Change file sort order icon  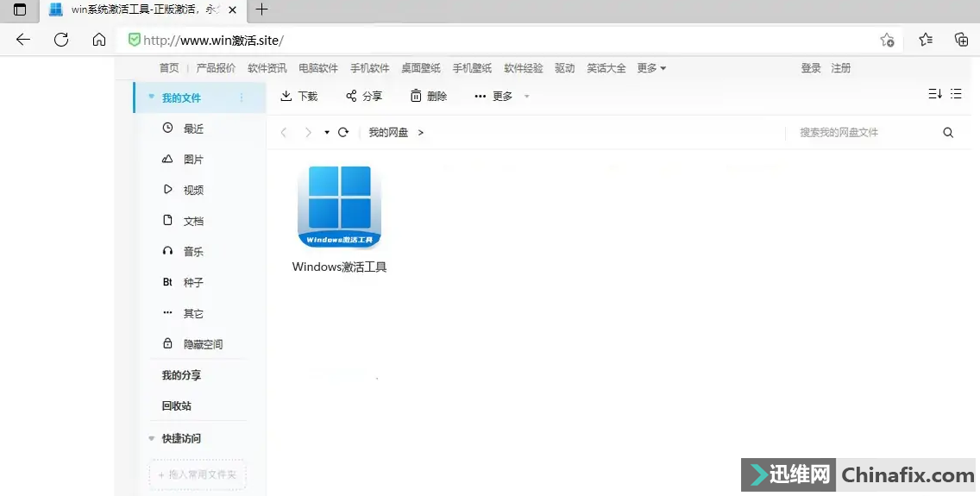pyautogui.click(x=935, y=94)
